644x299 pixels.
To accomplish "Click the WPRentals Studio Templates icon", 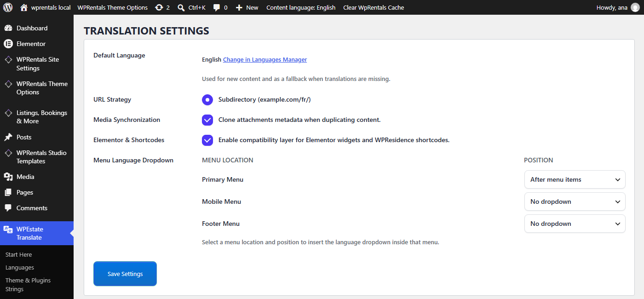I will (8, 153).
